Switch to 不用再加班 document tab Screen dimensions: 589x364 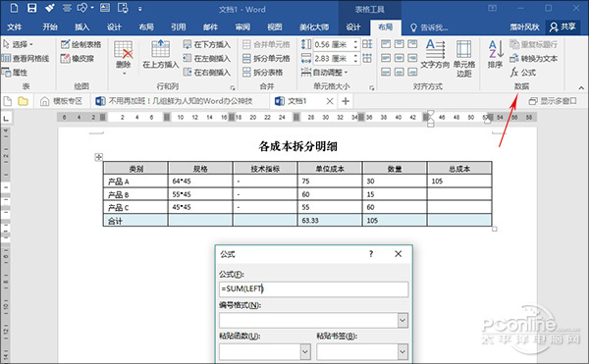point(175,101)
